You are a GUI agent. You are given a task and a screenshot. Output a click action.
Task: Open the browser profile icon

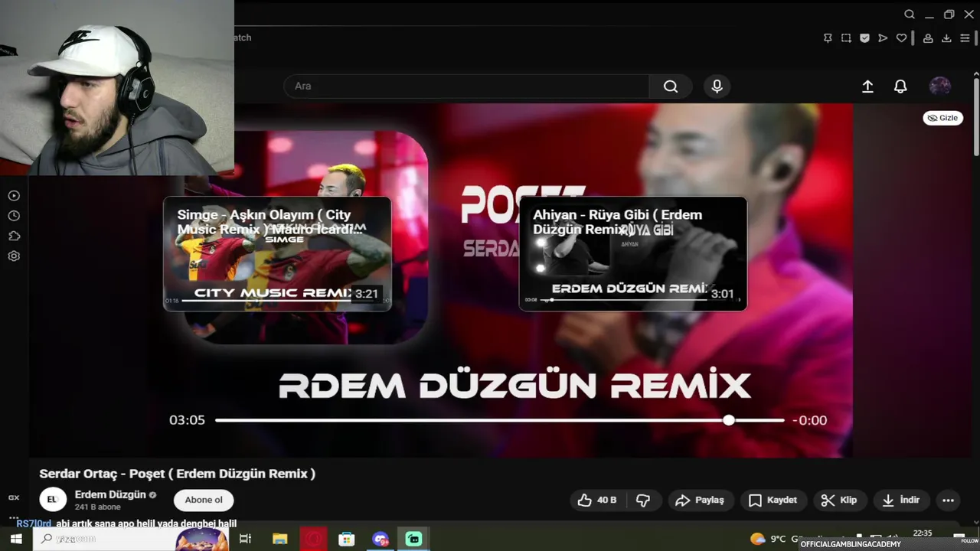(x=928, y=38)
